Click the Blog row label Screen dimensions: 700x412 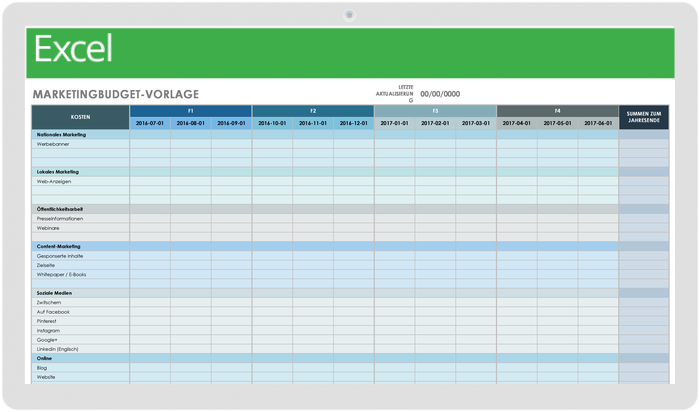click(x=42, y=368)
